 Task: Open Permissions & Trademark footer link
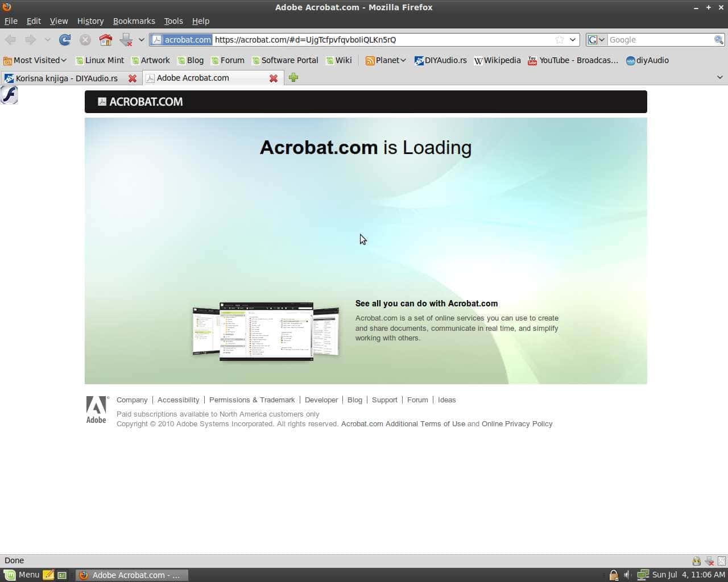252,400
